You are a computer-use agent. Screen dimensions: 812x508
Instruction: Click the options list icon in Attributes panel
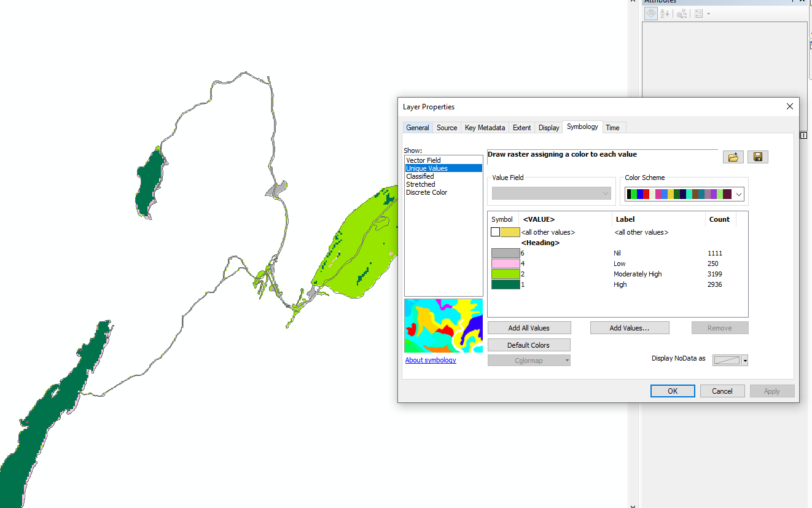[x=698, y=14]
